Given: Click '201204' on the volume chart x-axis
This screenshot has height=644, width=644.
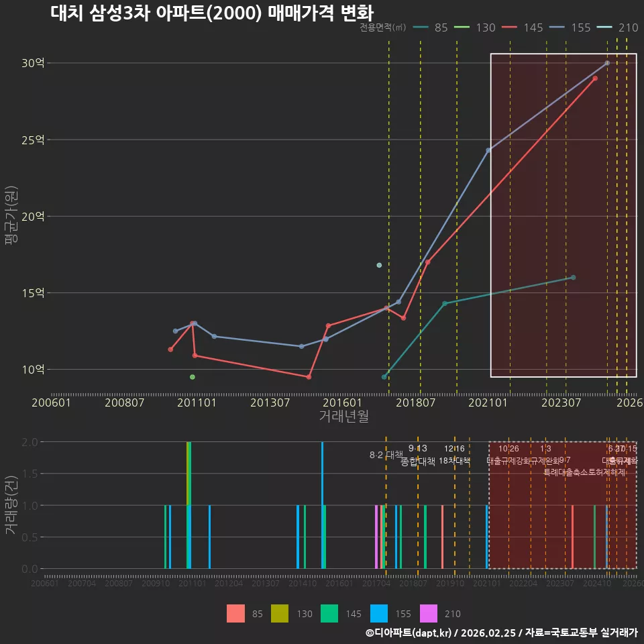Looking at the screenshot, I should [229, 583].
